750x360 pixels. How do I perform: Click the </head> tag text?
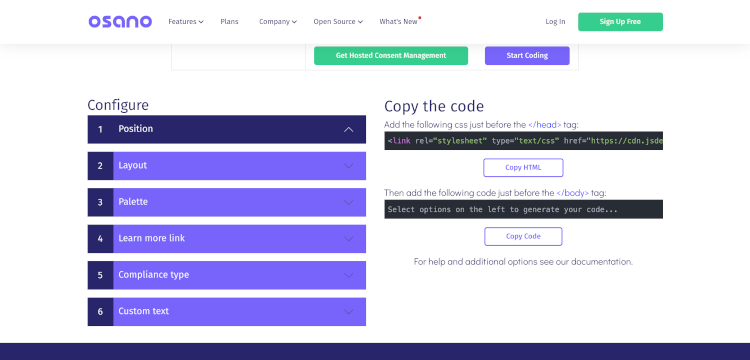(544, 125)
